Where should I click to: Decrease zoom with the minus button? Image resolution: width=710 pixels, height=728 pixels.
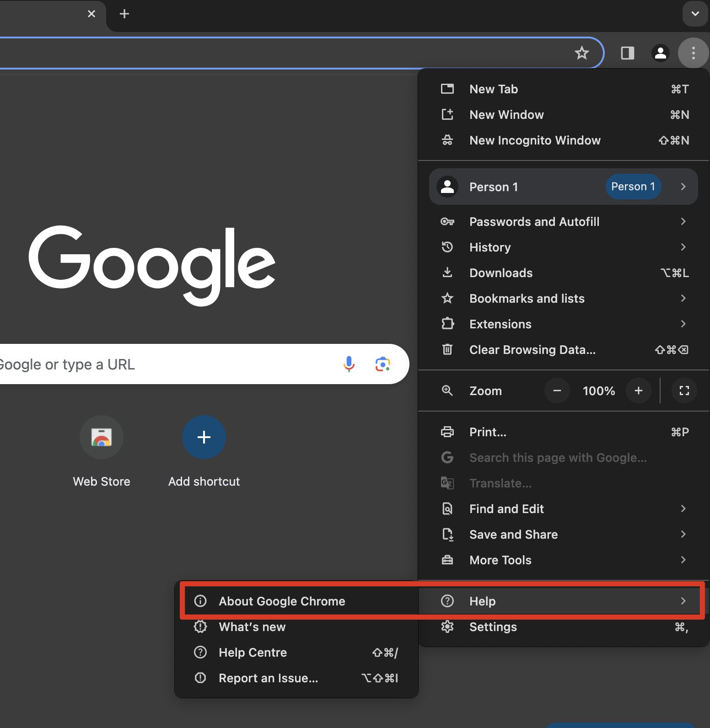pos(557,391)
